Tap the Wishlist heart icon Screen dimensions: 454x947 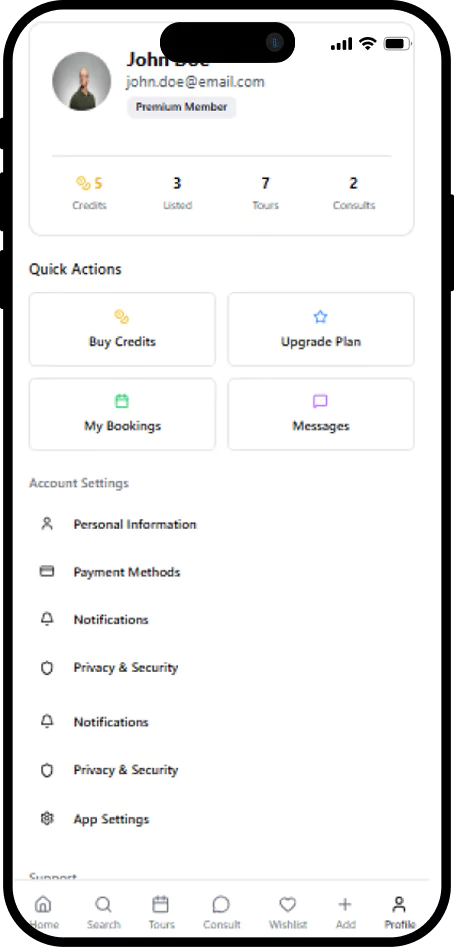coord(287,904)
